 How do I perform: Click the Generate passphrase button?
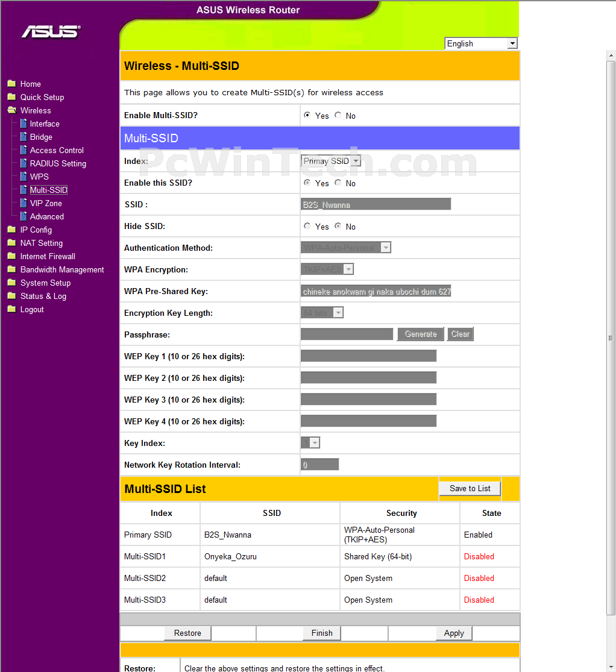pos(421,334)
